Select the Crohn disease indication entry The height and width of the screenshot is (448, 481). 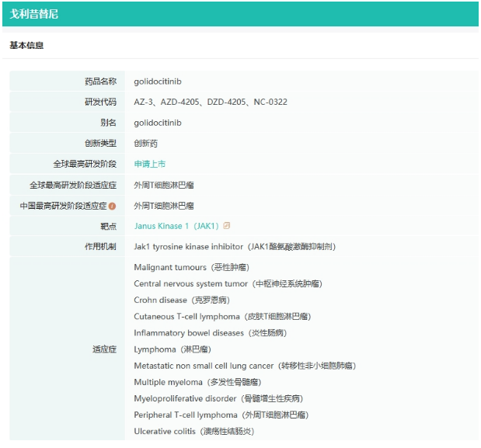pyautogui.click(x=182, y=300)
